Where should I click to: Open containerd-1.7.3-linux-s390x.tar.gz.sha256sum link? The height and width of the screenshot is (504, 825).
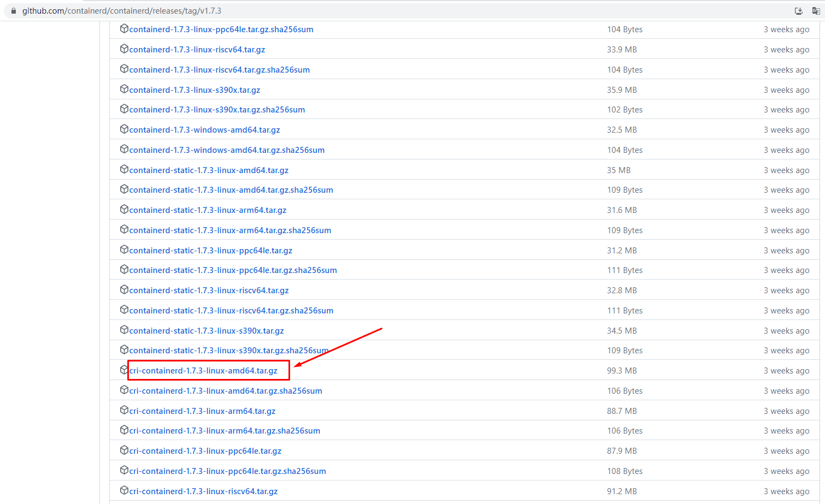(217, 110)
